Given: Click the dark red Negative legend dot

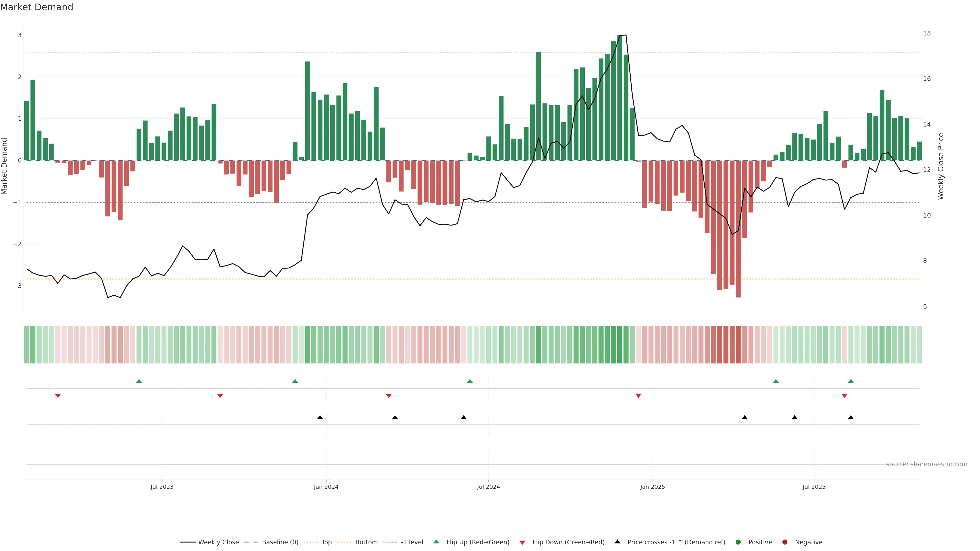Looking at the screenshot, I should (x=785, y=542).
